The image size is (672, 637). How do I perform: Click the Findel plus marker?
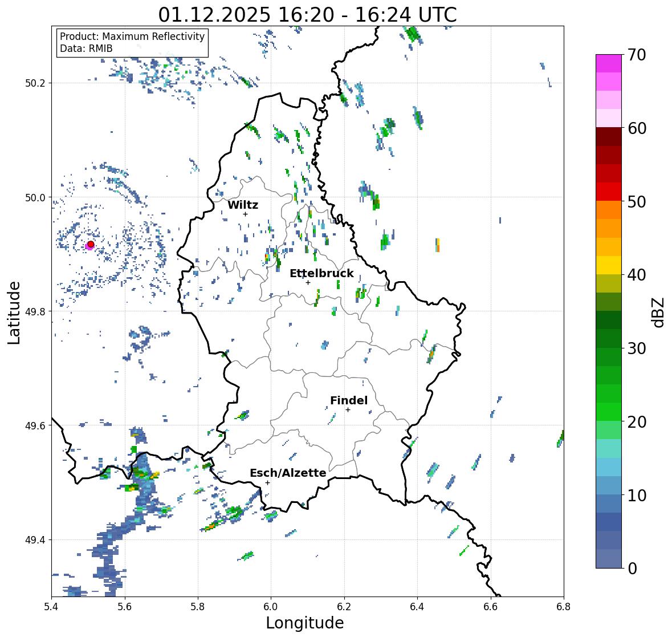click(x=348, y=410)
